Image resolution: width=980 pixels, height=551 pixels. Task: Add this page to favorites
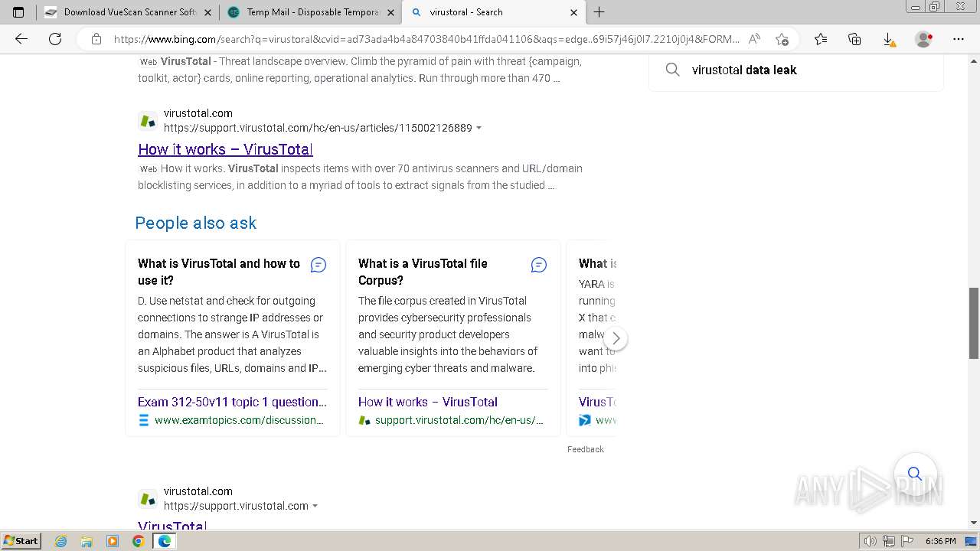[782, 39]
